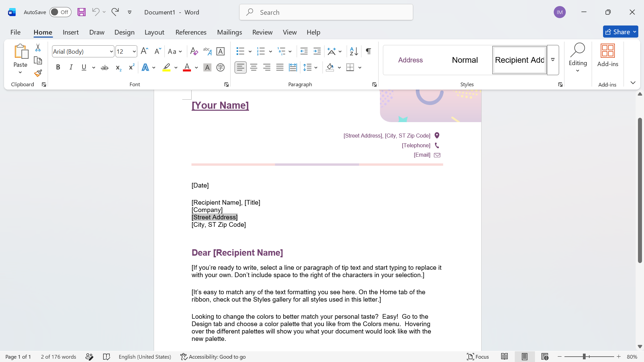
Task: Expand numbering list dropdown arrow
Action: pyautogui.click(x=270, y=51)
